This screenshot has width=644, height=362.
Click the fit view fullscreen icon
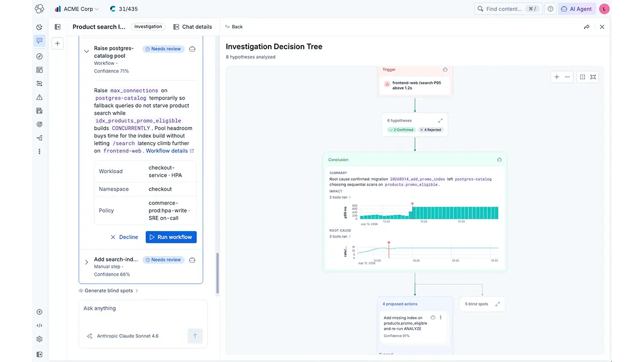coord(593,77)
